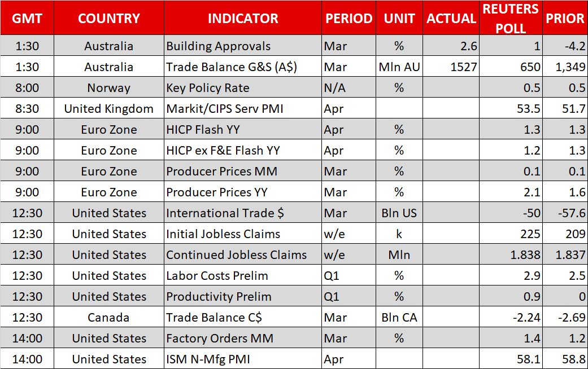
Task: Click the Building Approvals indicator cell
Action: click(x=219, y=46)
